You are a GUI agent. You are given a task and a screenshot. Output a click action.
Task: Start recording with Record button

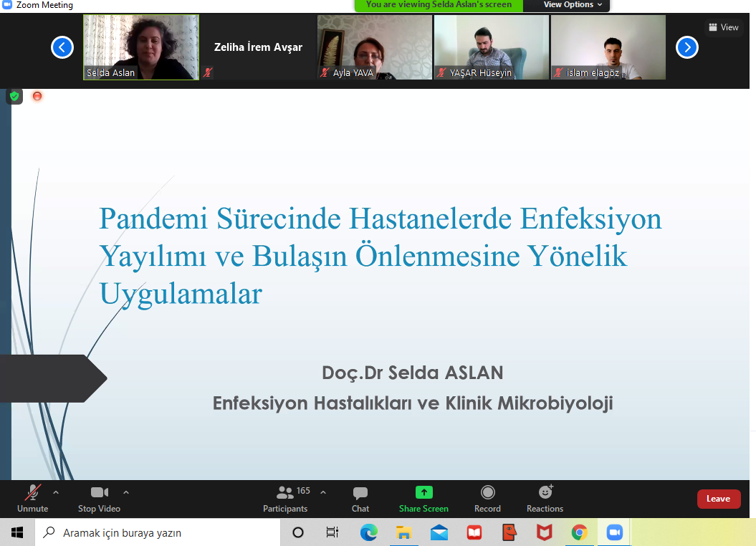point(487,498)
